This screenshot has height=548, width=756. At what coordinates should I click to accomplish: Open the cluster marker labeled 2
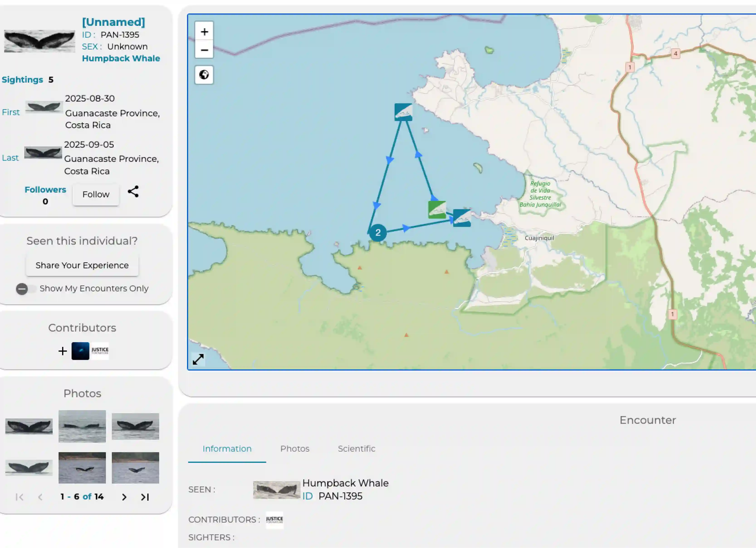point(378,233)
